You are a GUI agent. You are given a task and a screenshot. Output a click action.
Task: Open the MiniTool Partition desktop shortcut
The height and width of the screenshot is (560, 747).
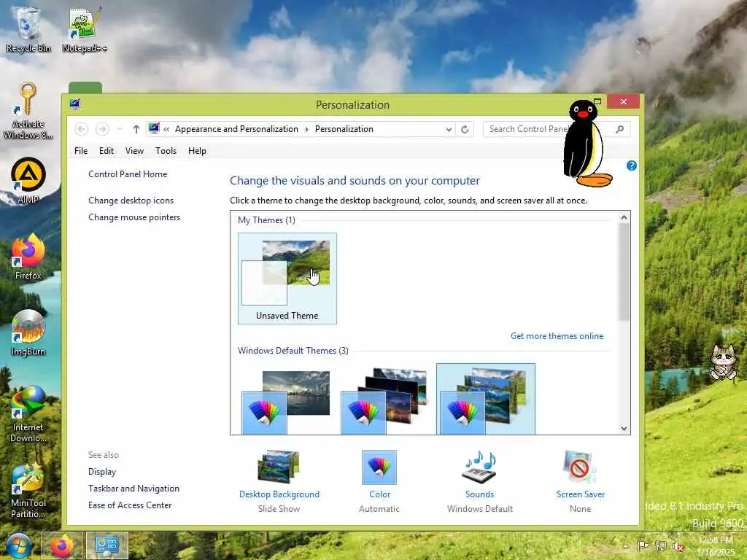coord(28,491)
